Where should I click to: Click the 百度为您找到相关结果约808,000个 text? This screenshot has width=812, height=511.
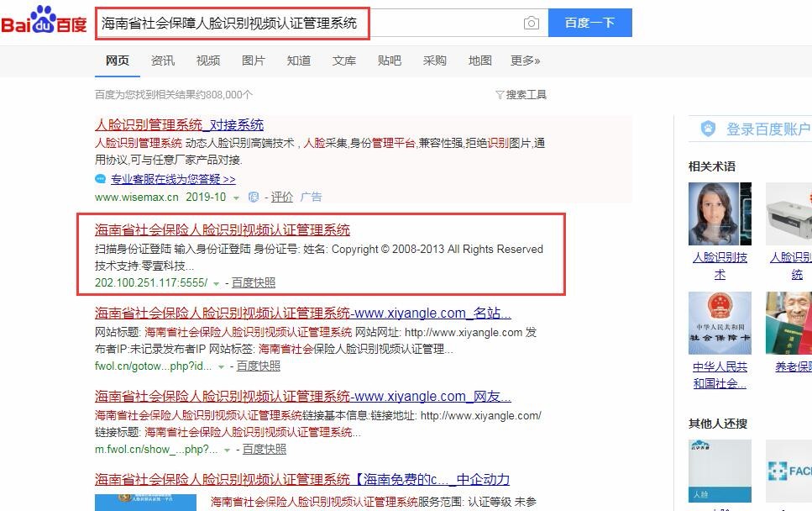pyautogui.click(x=174, y=94)
